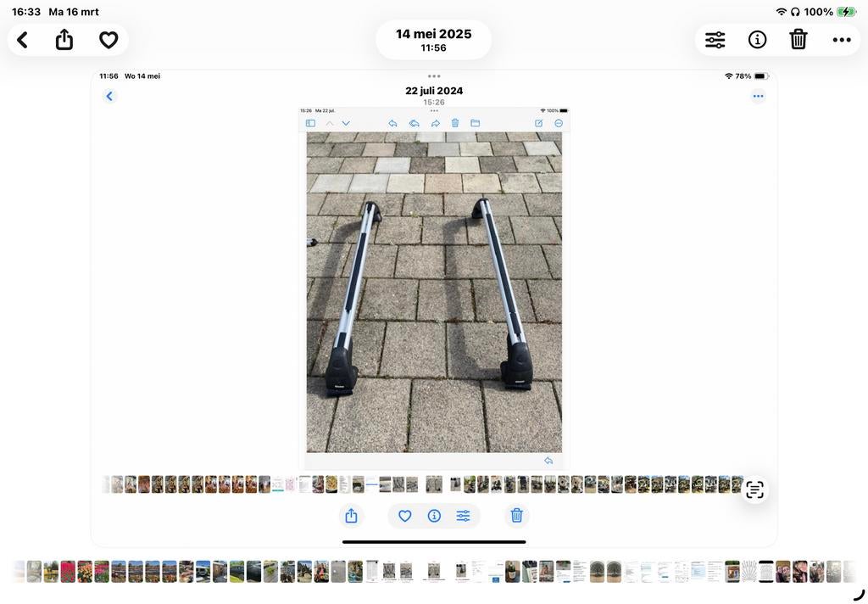Tap the 14 mei 2025 date label

click(433, 34)
